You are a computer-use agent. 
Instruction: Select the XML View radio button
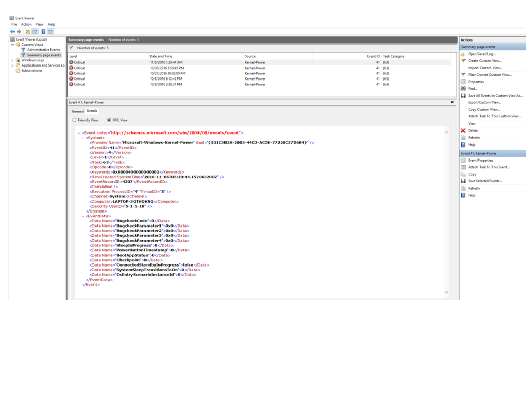click(x=109, y=120)
